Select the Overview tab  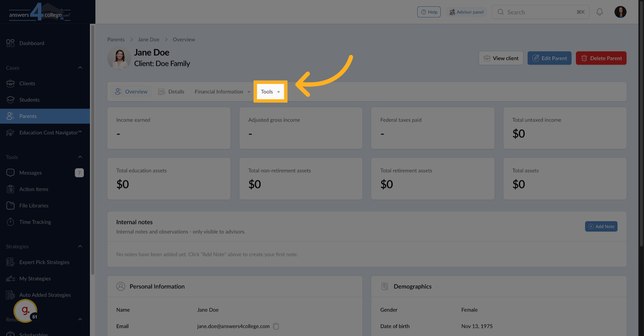pos(131,92)
